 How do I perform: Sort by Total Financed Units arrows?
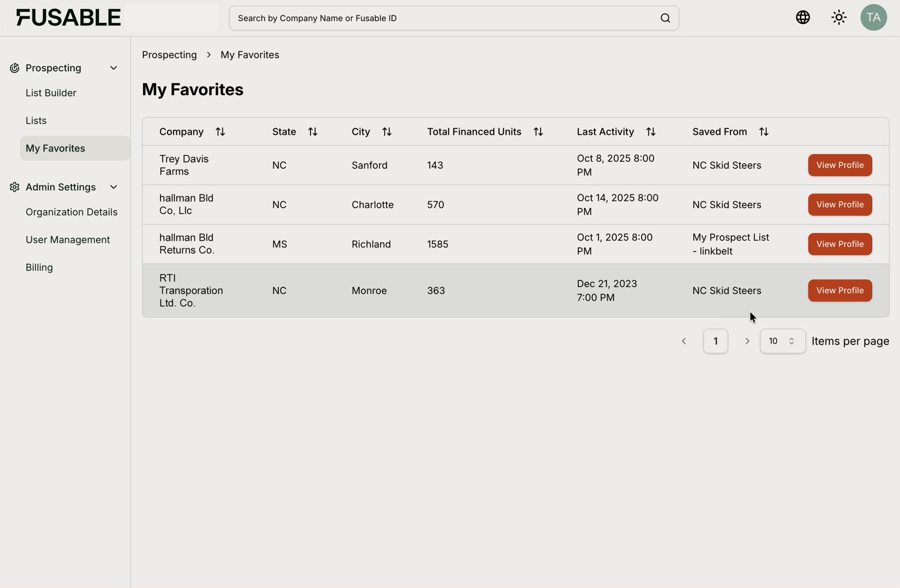pyautogui.click(x=538, y=131)
